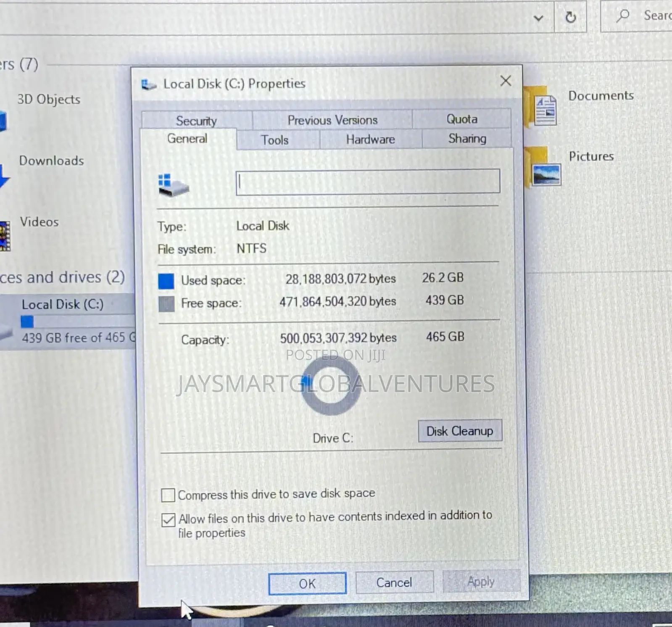Toggle file content indexing checkbox
Screen dimensions: 672x627
[x=169, y=520]
